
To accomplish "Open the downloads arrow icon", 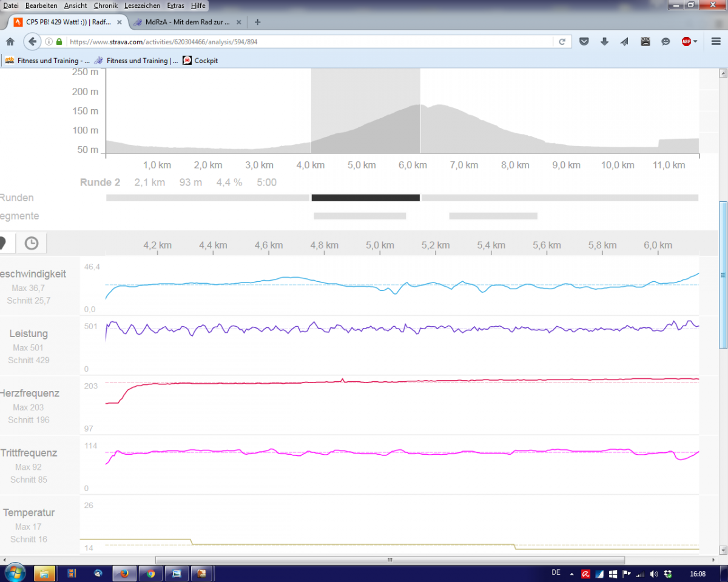I will pos(604,42).
